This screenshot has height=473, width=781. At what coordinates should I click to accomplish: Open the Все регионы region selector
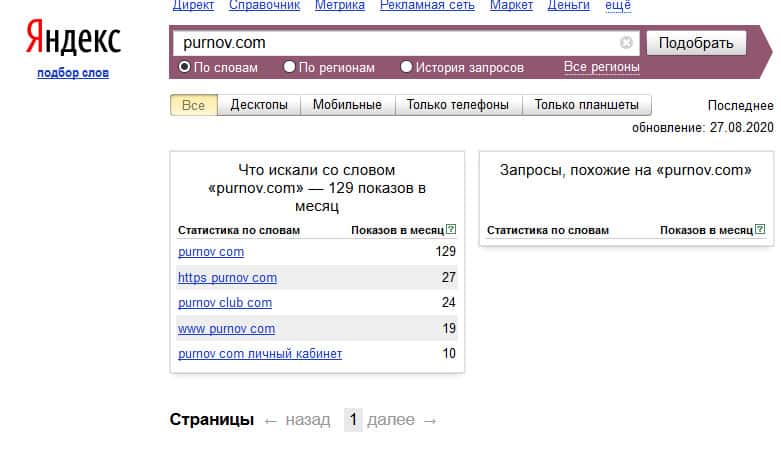[601, 68]
